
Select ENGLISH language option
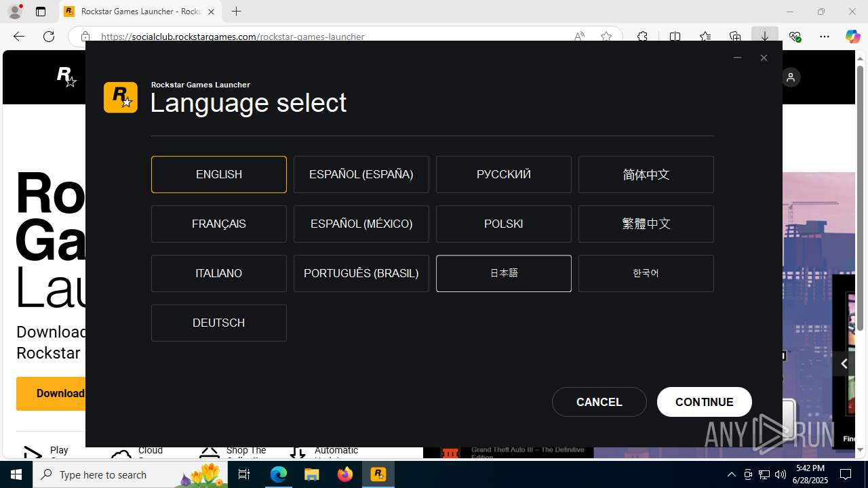219,174
